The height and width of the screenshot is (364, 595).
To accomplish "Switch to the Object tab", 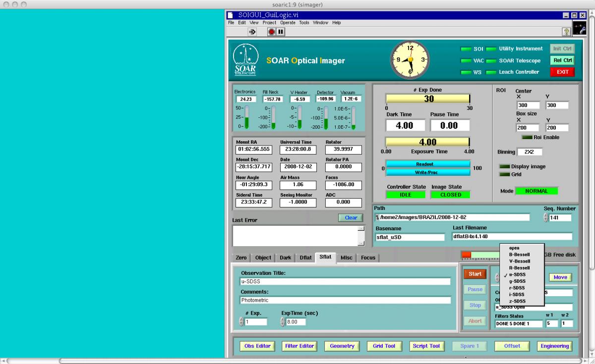I will click(x=263, y=258).
